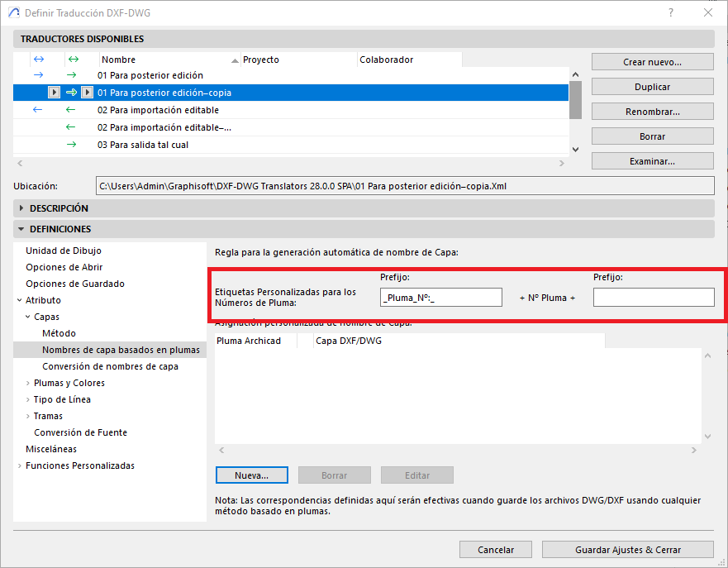Open first popup arrow button in selected translator row
Screen dimensions: 728x568
click(54, 93)
